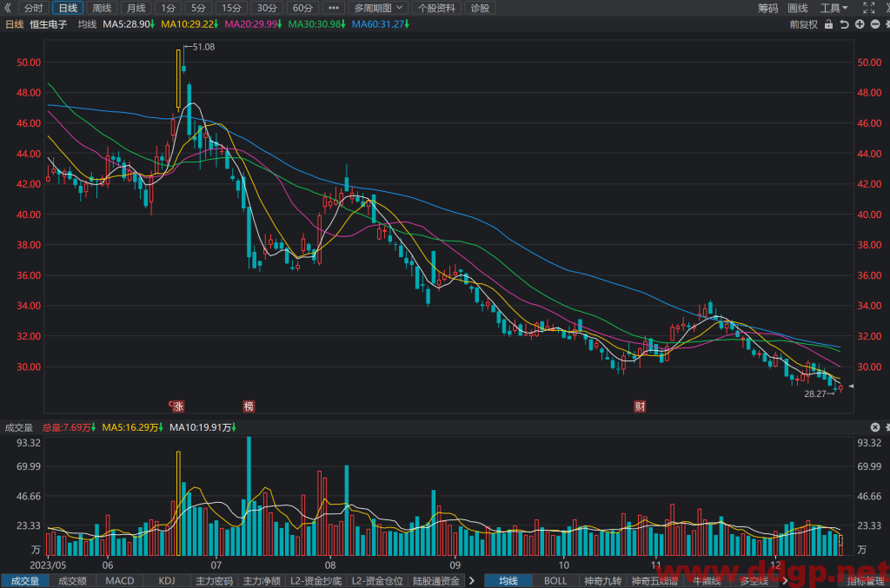Image resolution: width=890 pixels, height=588 pixels.
Task: Select BOLL main indicator tab
Action: 555,581
